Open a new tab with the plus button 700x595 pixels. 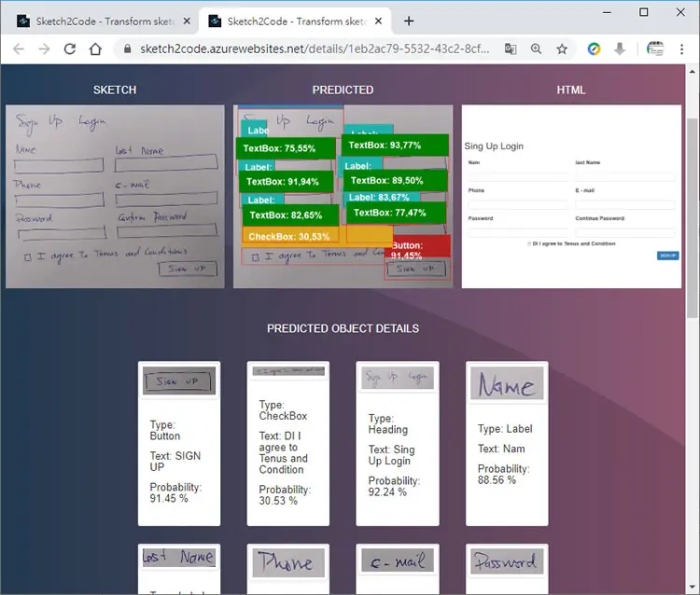409,21
